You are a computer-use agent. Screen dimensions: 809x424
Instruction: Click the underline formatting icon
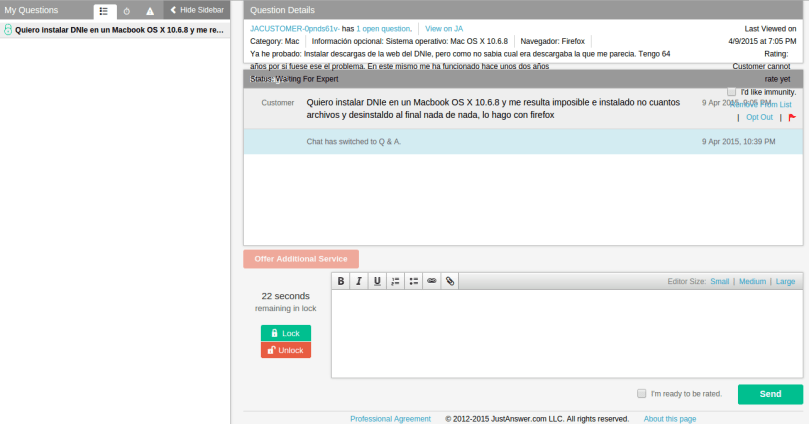[x=377, y=281]
